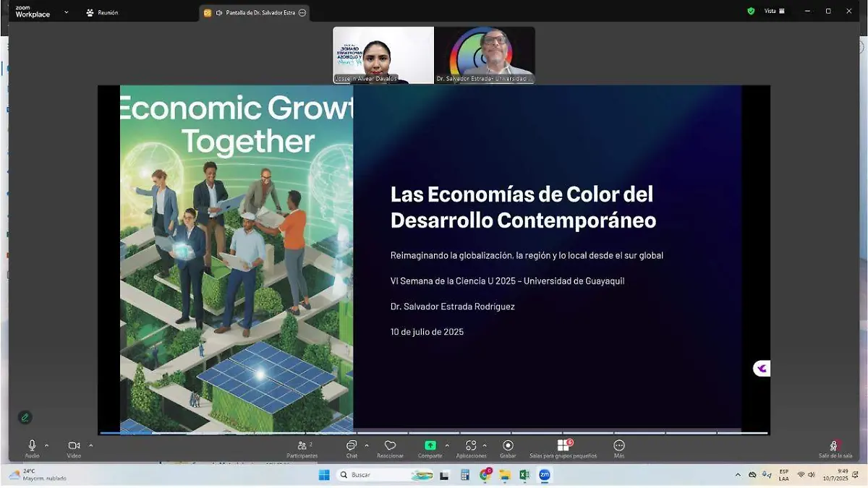Click the Más three-dot icon
The width and height of the screenshot is (868, 488).
(x=619, y=446)
